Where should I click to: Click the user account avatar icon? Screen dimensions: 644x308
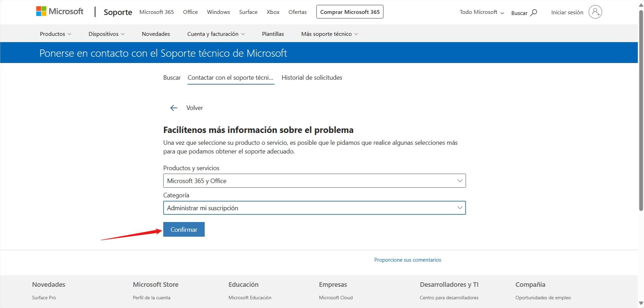tap(595, 12)
